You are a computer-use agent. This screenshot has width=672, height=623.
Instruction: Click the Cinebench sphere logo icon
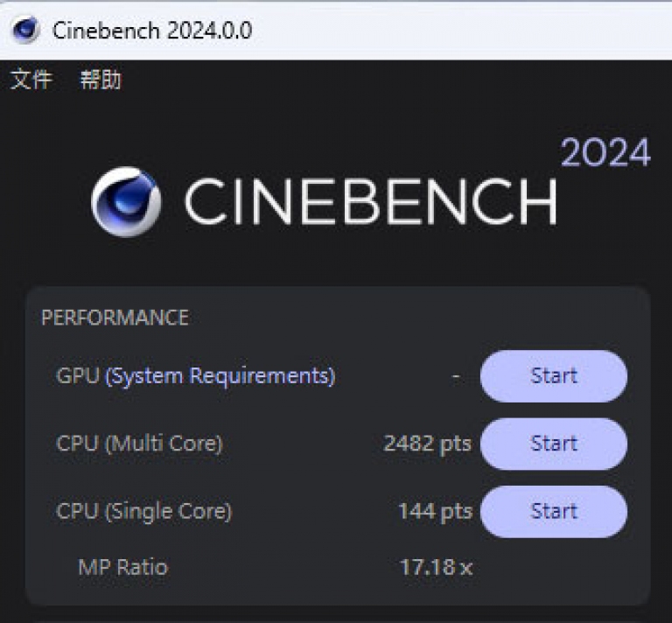pos(126,201)
